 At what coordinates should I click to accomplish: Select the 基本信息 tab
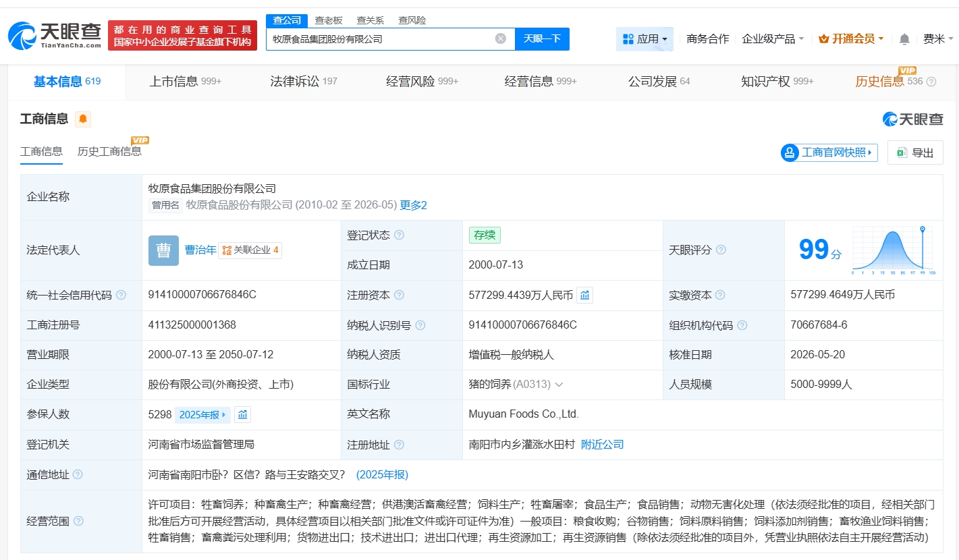[67, 82]
